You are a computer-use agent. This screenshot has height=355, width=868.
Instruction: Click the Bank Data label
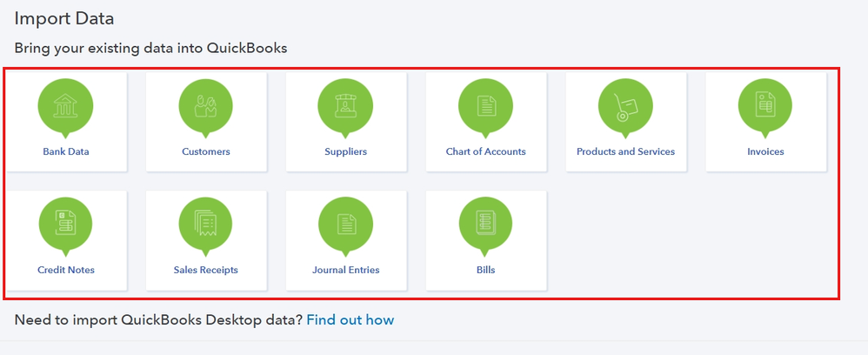(66, 151)
